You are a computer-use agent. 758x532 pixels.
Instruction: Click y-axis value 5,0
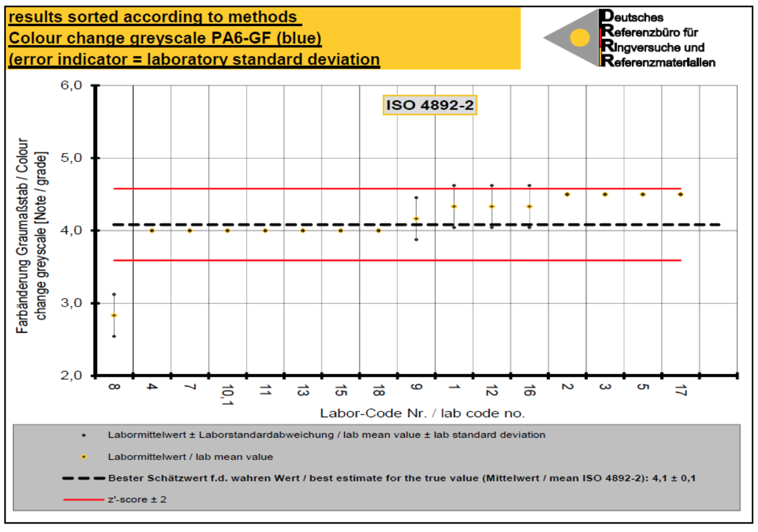tap(71, 158)
